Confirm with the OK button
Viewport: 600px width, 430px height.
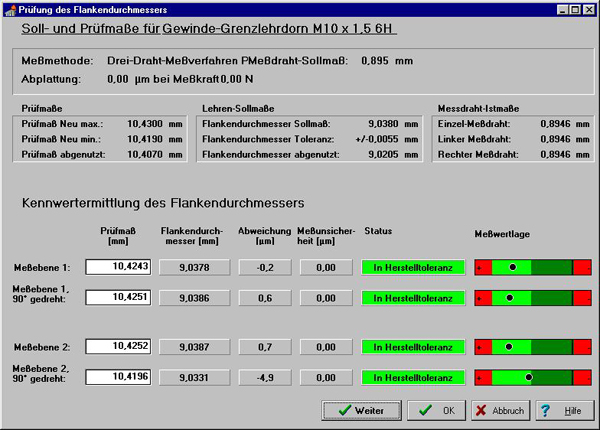click(x=437, y=410)
